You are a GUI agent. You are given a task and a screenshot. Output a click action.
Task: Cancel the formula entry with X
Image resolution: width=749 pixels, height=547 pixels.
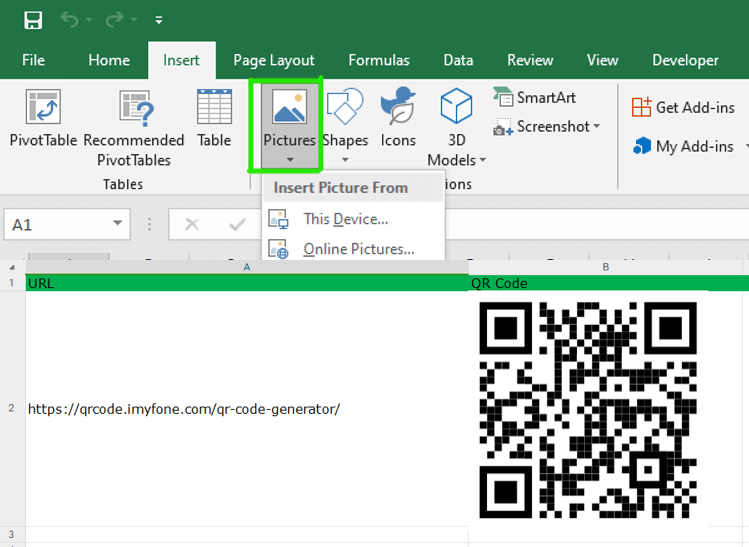tap(192, 224)
